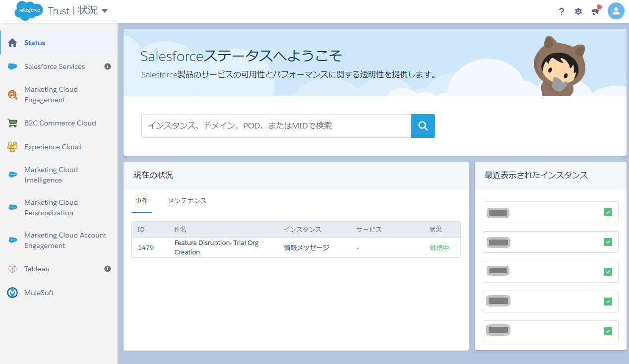This screenshot has height=364, width=629.
Task: Click the settings gear icon
Action: [578, 11]
